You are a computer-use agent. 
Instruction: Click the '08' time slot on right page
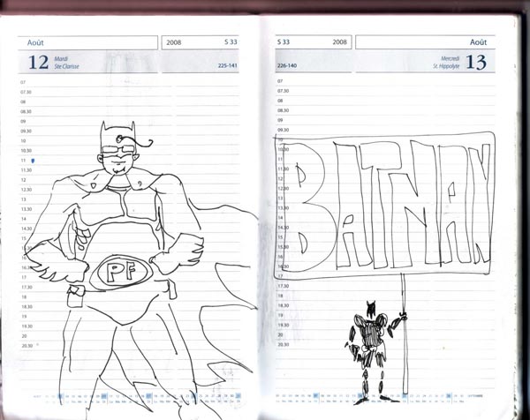point(280,101)
